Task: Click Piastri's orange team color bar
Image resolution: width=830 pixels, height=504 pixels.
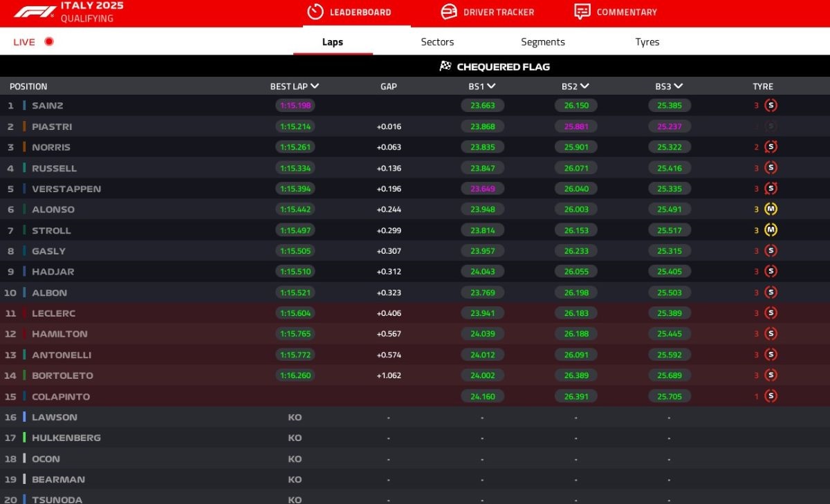Action: click(24, 127)
